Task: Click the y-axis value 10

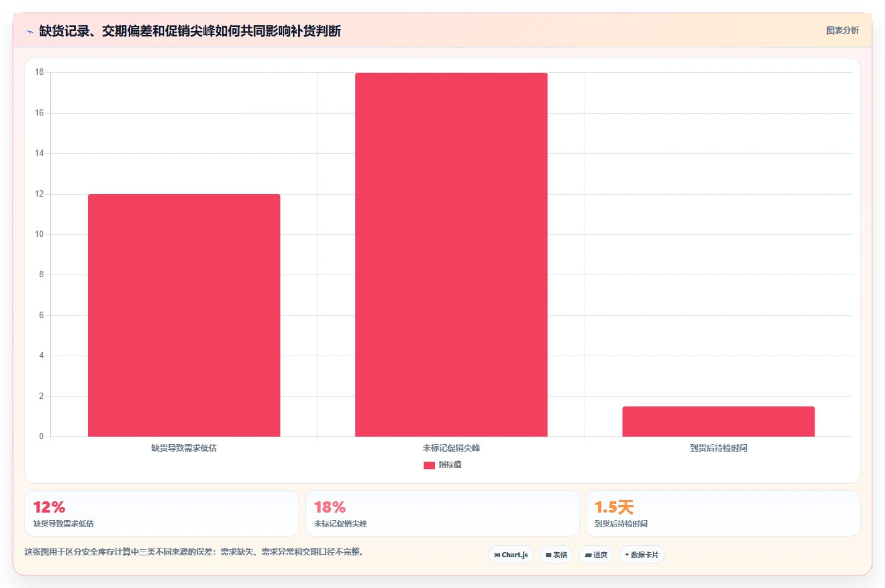Action: coord(40,234)
